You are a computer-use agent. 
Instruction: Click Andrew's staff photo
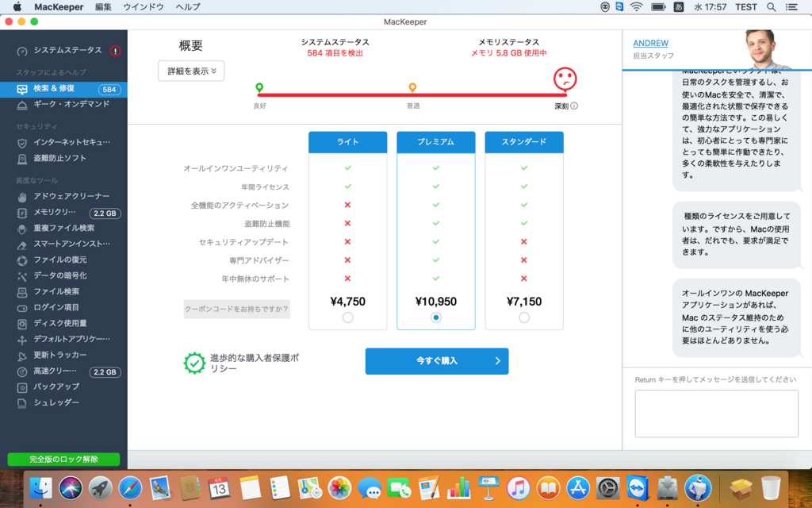coord(767,49)
